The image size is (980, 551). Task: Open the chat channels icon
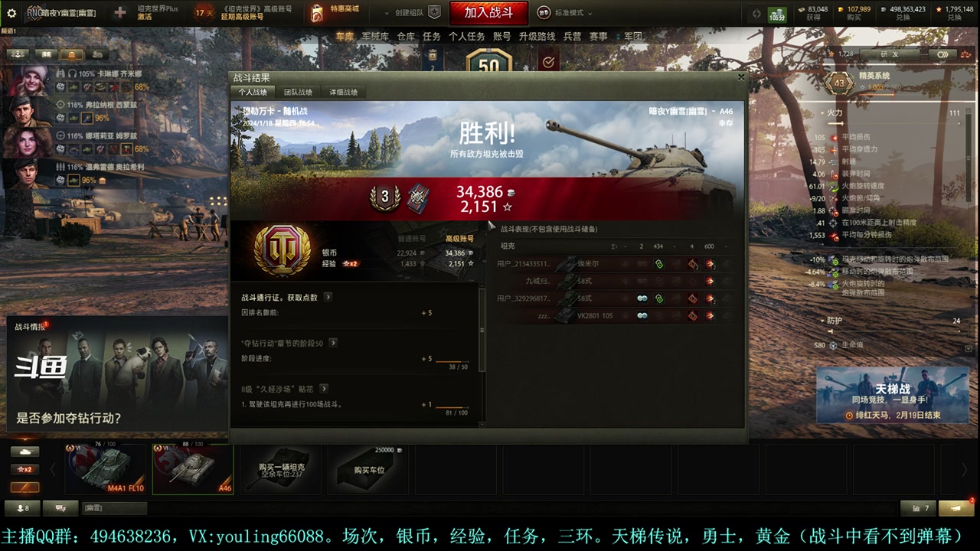click(60, 508)
